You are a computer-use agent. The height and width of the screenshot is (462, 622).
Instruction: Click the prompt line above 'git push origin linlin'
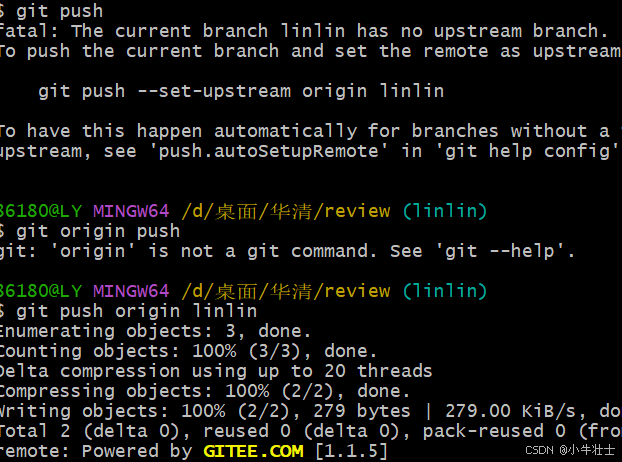coord(243,291)
